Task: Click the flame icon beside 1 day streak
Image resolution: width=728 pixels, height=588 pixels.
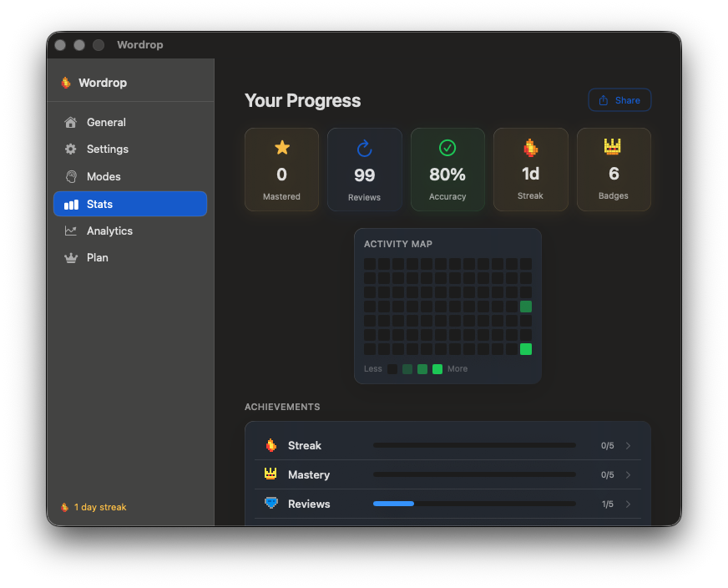Action: [65, 507]
